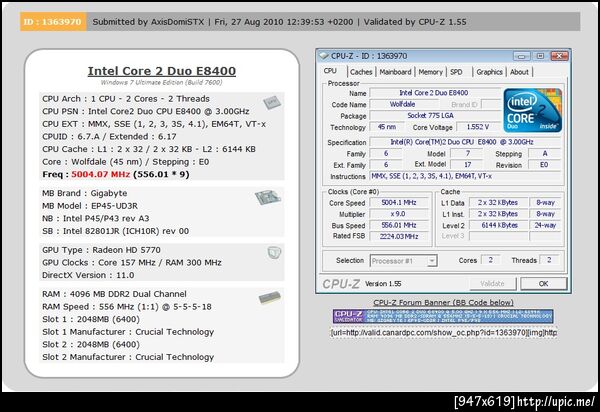600x412 pixels.
Task: Click the Core Voltage value 1.552 V
Action: coord(478,127)
